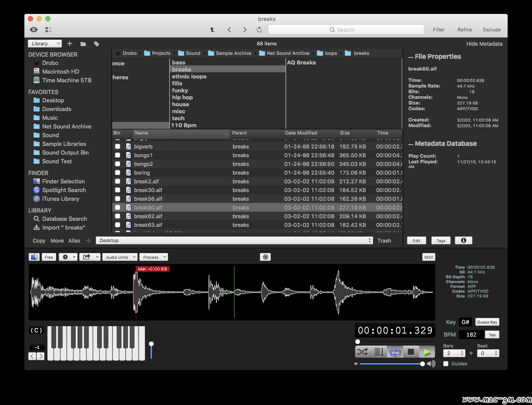The width and height of the screenshot is (532, 405).
Task: Open the Audio Units dropdown
Action: (x=120, y=257)
